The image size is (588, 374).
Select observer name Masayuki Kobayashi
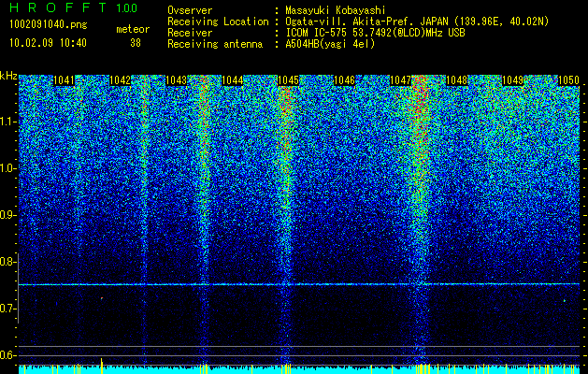[335, 10]
